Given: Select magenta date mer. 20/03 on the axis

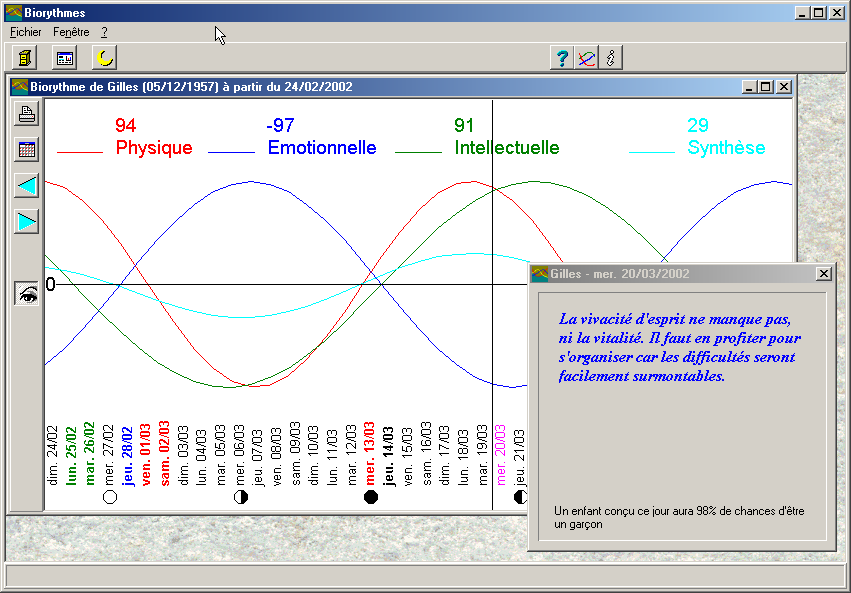Looking at the screenshot, I should pos(500,455).
